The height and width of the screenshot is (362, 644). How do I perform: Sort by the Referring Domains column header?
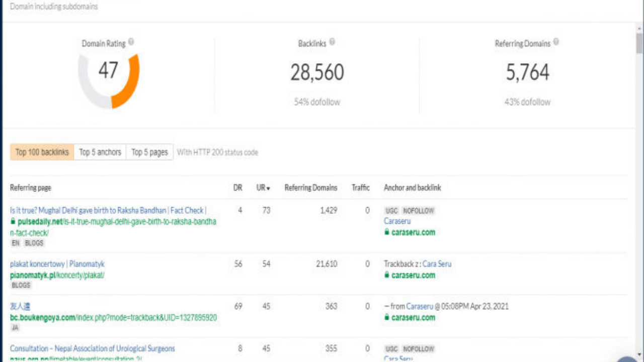(x=310, y=187)
